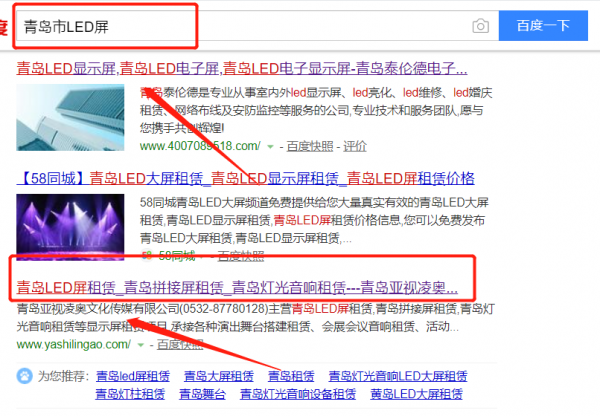The width and height of the screenshot is (600, 416).
Task: Click the 评价 link on the first result
Action: coord(355,146)
